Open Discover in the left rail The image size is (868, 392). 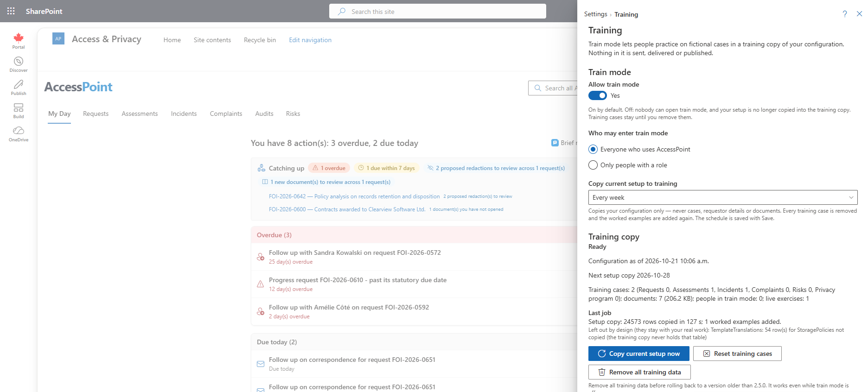[19, 64]
